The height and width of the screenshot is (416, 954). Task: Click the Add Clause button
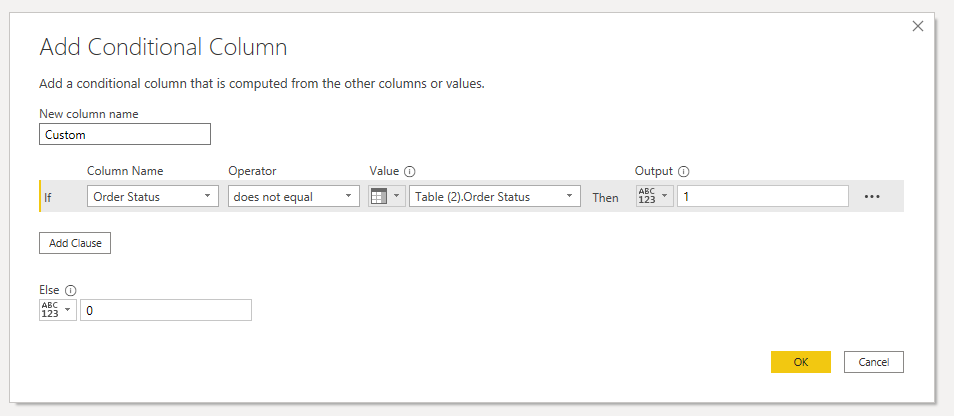pos(75,243)
